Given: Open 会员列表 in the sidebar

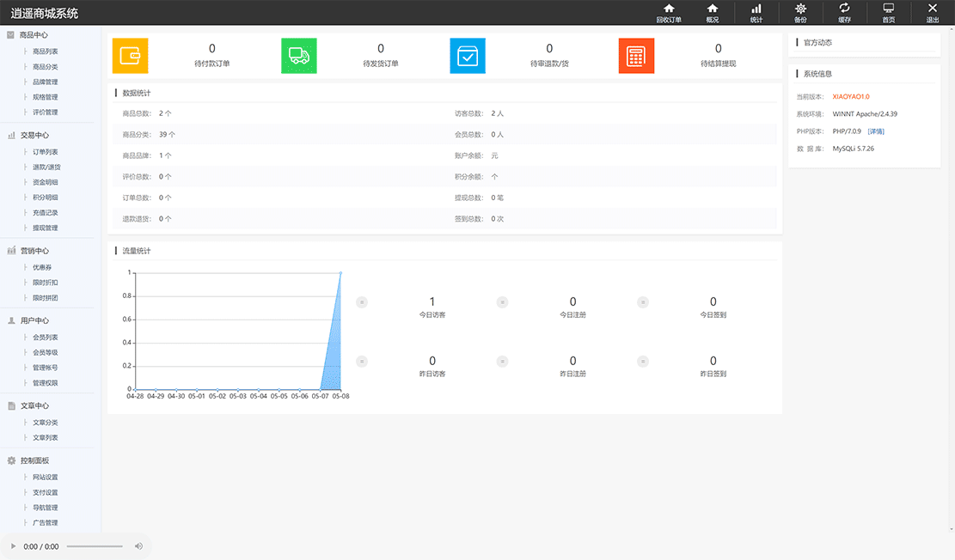Looking at the screenshot, I should pos(46,338).
